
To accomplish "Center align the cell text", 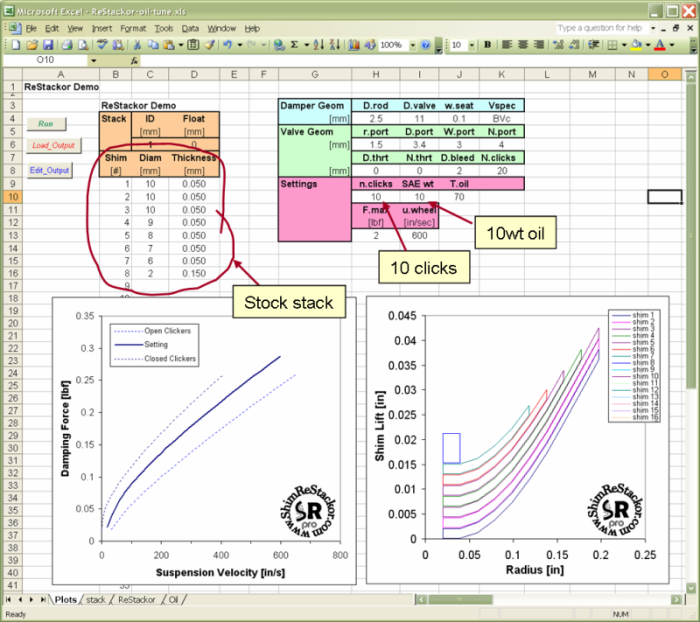I will click(x=522, y=45).
